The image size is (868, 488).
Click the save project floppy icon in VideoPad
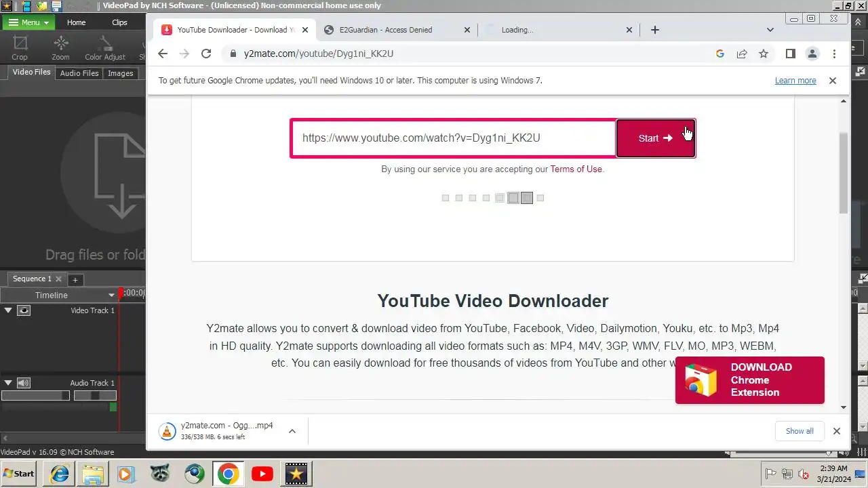click(x=57, y=6)
